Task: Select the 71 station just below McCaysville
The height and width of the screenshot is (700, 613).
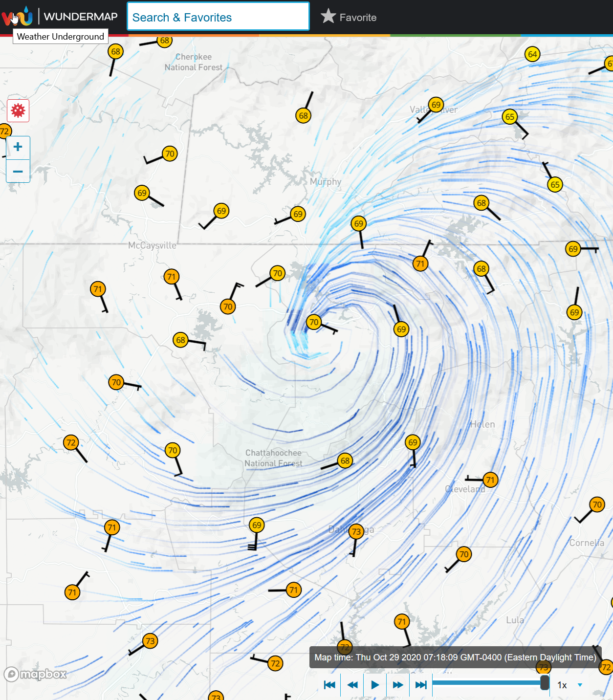Action: [171, 277]
